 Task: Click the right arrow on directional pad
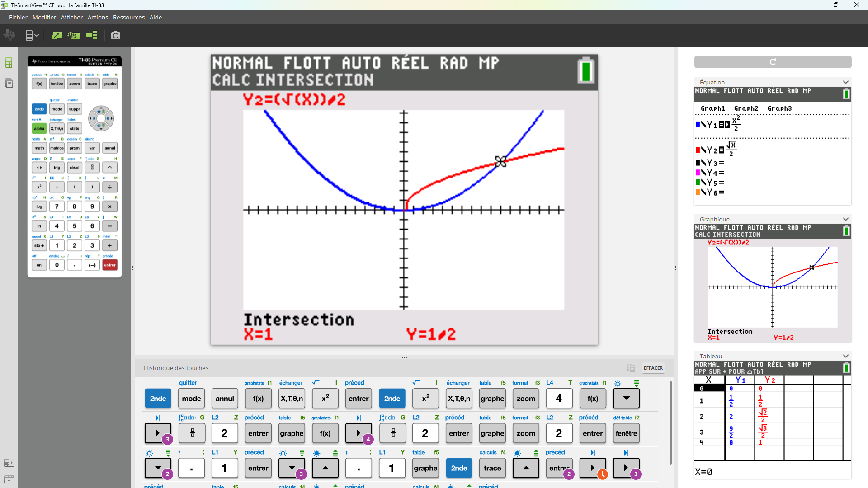point(109,118)
